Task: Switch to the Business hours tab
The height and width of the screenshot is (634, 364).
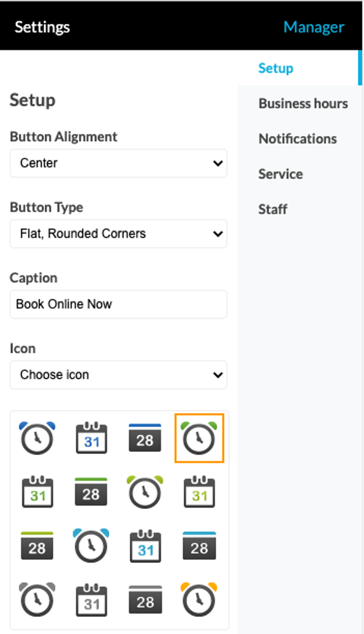Action: pos(303,104)
